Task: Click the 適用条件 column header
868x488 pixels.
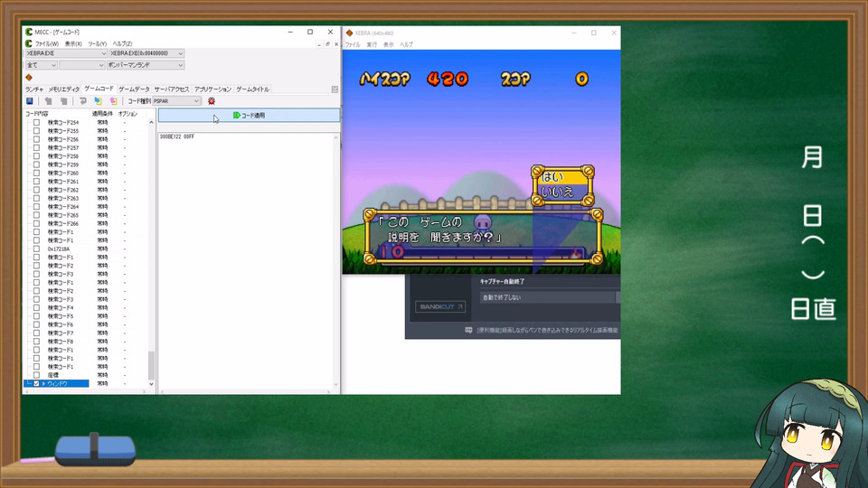Action: click(102, 114)
